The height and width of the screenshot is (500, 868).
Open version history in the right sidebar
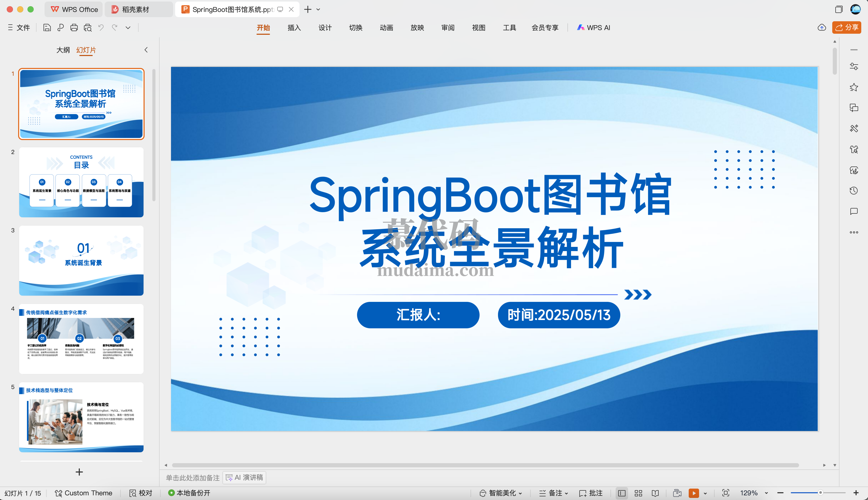pyautogui.click(x=854, y=190)
